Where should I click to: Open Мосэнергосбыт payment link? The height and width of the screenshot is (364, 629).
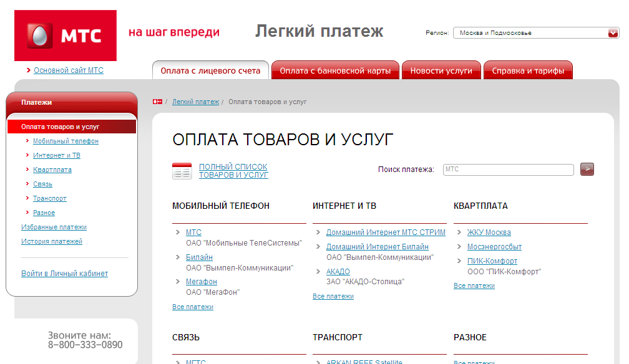point(494,247)
